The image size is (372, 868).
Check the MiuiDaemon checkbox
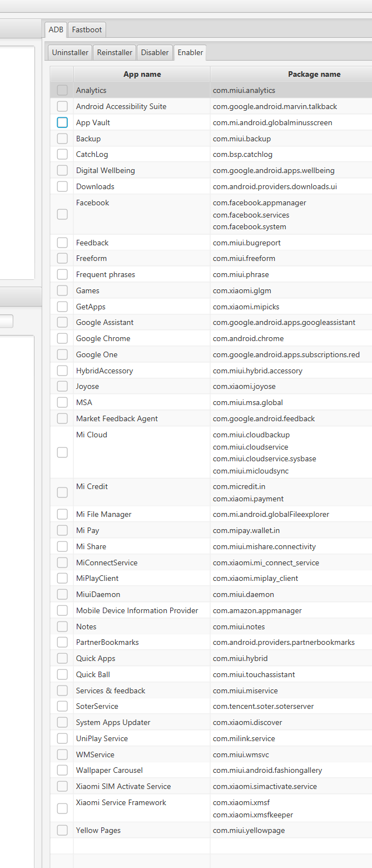click(62, 594)
